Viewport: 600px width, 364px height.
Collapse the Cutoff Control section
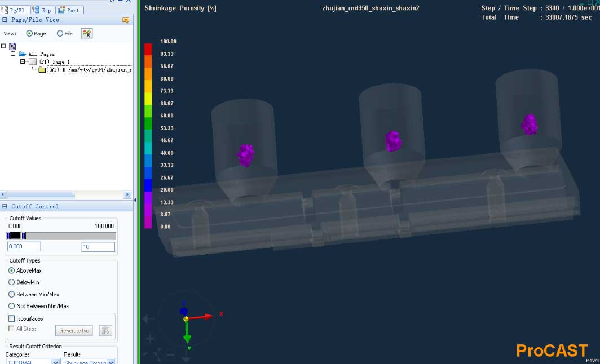click(5, 206)
